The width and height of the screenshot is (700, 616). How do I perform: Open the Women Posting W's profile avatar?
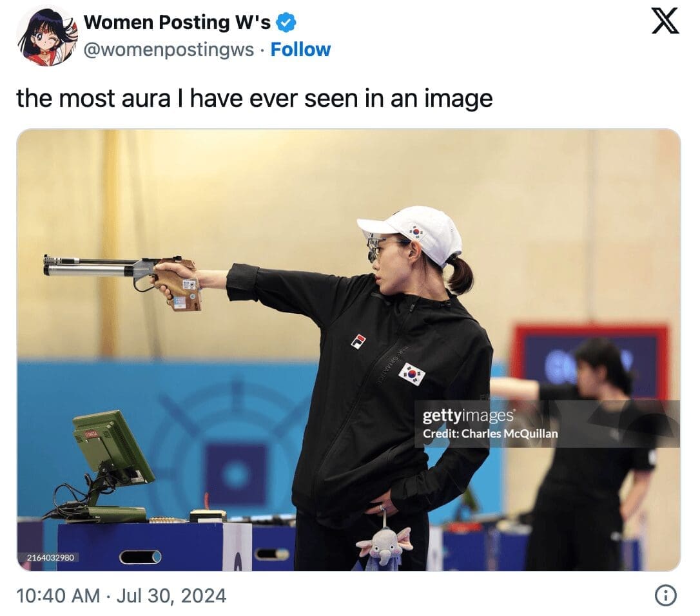point(46,35)
